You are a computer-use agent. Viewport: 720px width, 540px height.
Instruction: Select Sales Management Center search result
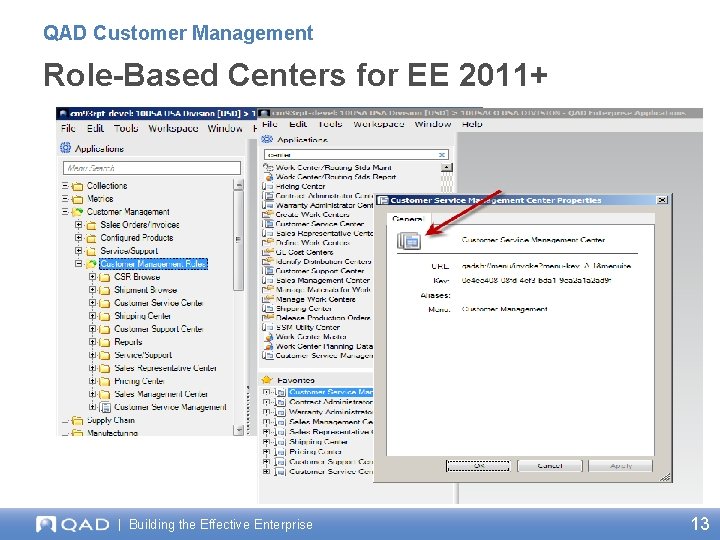pyautogui.click(x=323, y=280)
